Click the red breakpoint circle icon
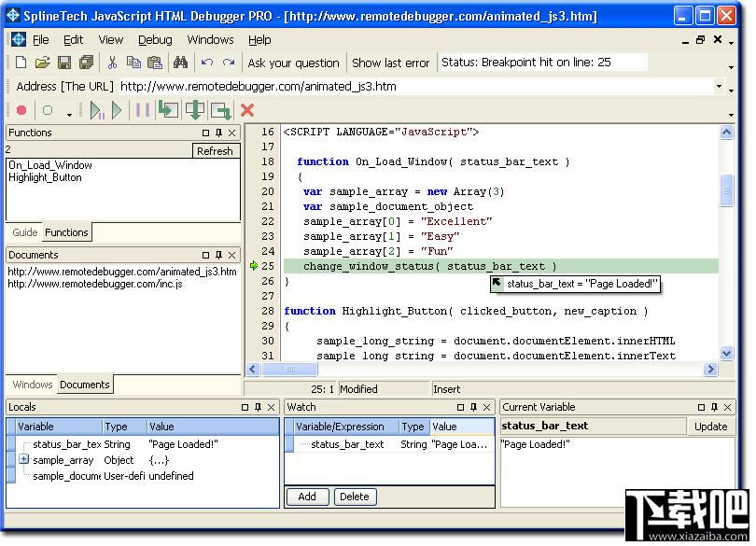The image size is (756, 546). [21, 110]
